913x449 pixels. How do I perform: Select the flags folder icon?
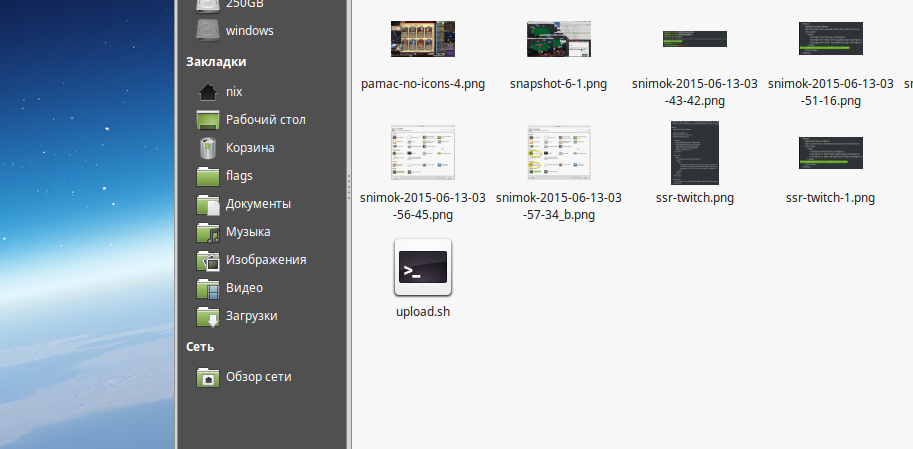208,176
